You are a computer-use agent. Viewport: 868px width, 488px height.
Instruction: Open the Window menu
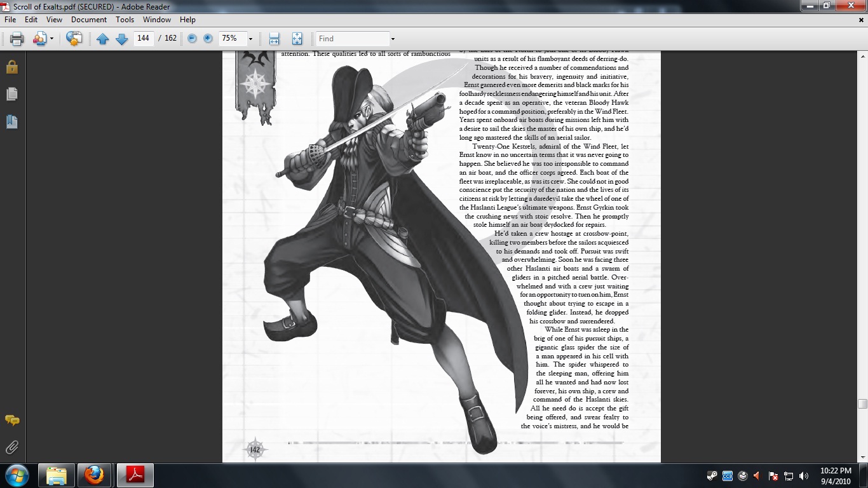[x=157, y=20]
